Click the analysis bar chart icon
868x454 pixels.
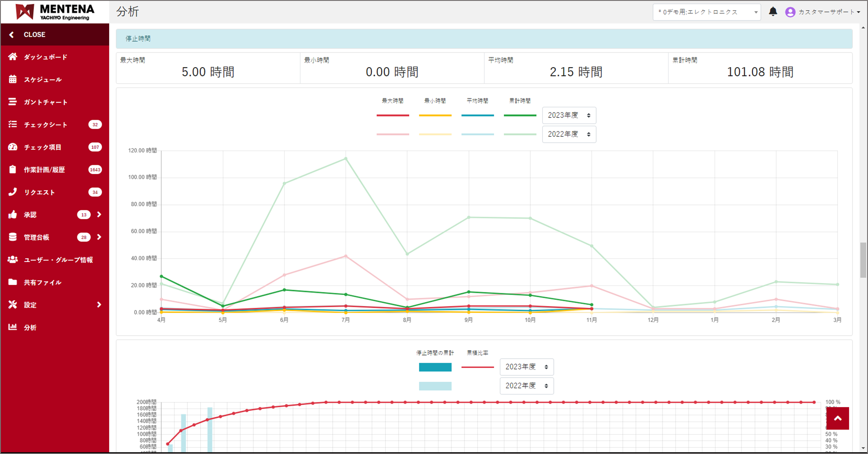point(13,327)
